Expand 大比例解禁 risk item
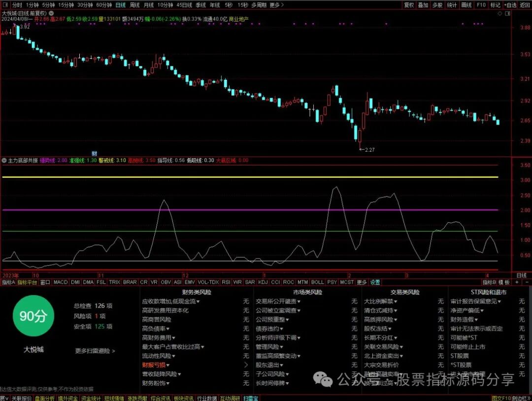The height and width of the screenshot is (401, 532). (x=381, y=301)
